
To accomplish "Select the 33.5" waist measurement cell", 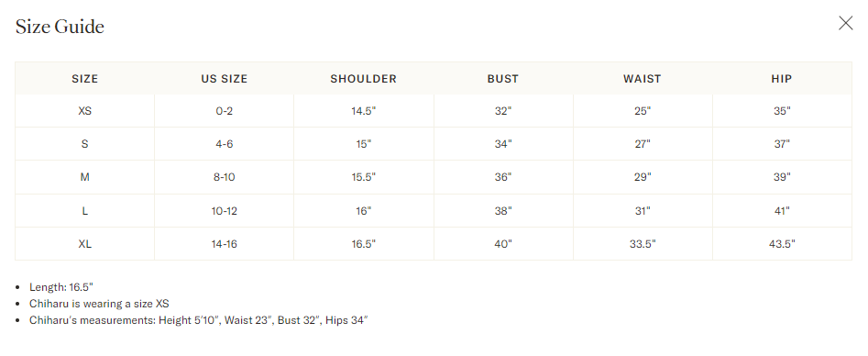I will [x=643, y=244].
